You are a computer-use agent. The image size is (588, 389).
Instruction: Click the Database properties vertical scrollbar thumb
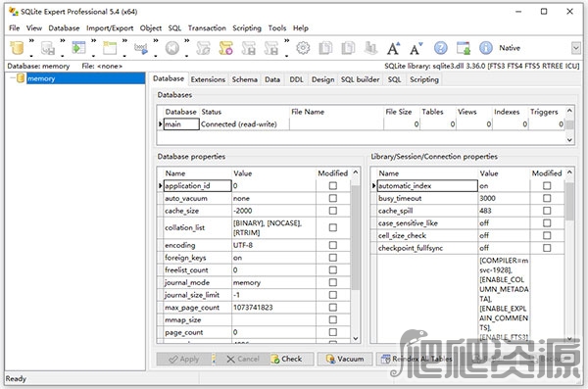356,236
